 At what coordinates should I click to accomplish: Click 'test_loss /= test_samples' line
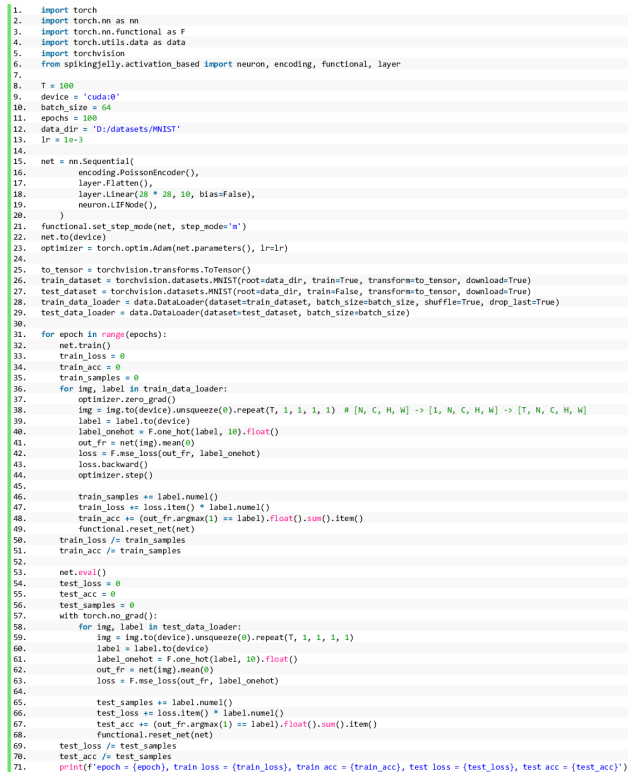118,746
